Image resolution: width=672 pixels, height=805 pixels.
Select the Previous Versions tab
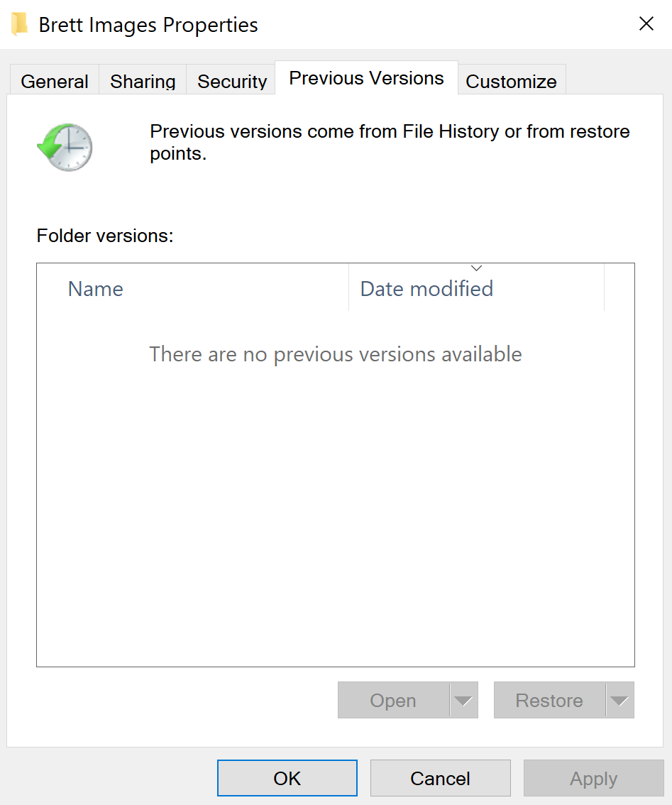click(x=365, y=78)
